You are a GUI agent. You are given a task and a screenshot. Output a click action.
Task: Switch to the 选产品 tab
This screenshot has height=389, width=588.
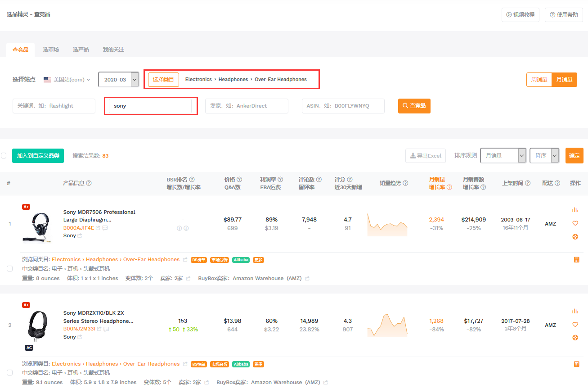coord(81,50)
